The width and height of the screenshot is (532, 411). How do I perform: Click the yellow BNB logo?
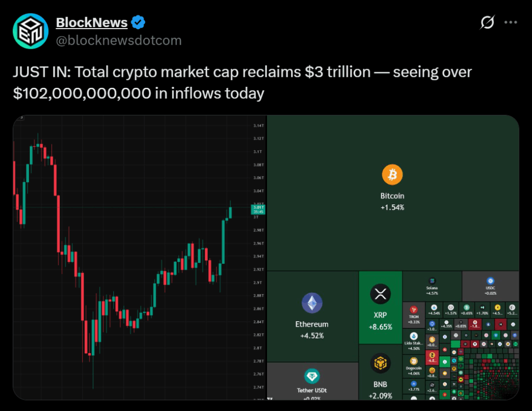380,363
